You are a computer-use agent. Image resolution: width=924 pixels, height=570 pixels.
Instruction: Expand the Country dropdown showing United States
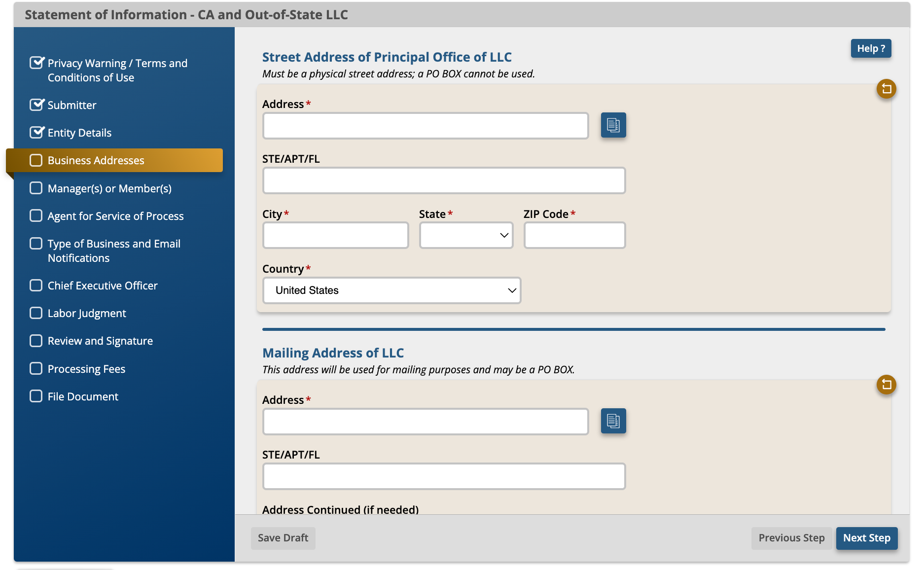pos(391,290)
